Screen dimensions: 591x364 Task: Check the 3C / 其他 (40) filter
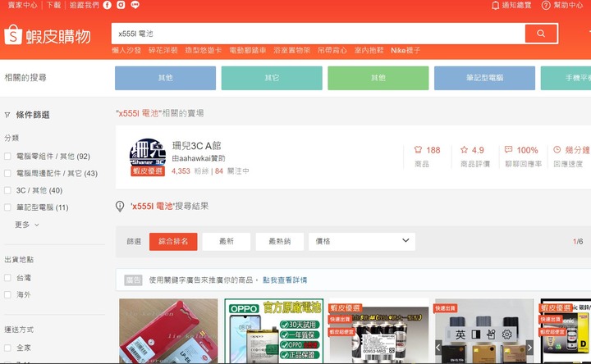7,190
